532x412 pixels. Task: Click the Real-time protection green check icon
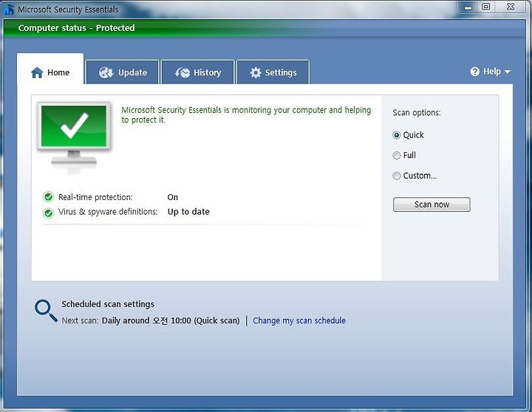click(49, 197)
